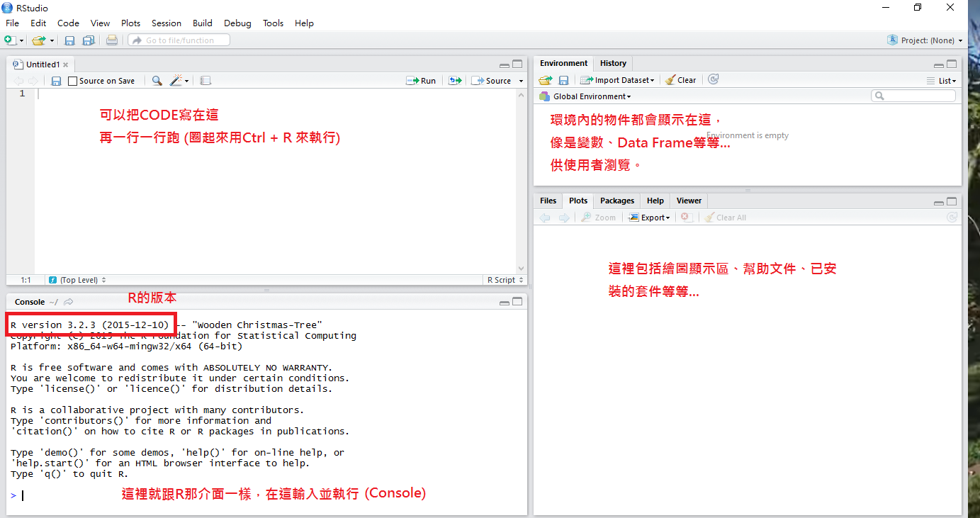Viewport: 980px width, 518px height.
Task: Click the previous plot arrow icon
Action: (545, 218)
